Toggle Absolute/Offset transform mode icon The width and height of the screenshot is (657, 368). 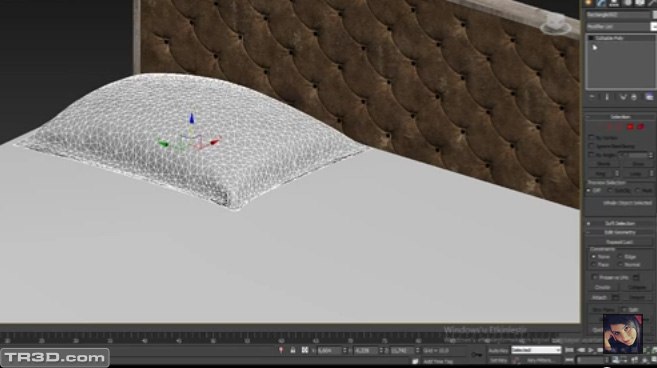click(x=305, y=350)
